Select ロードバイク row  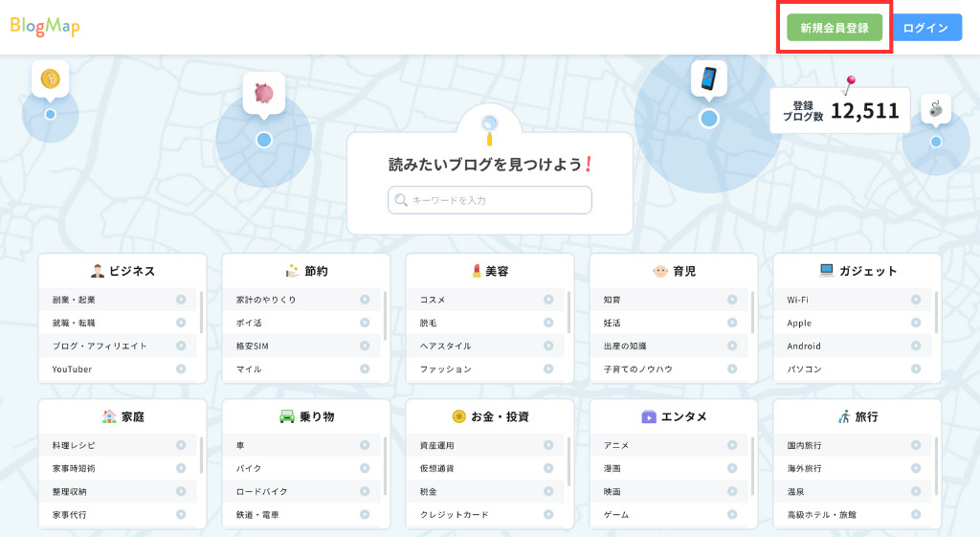tap(302, 491)
